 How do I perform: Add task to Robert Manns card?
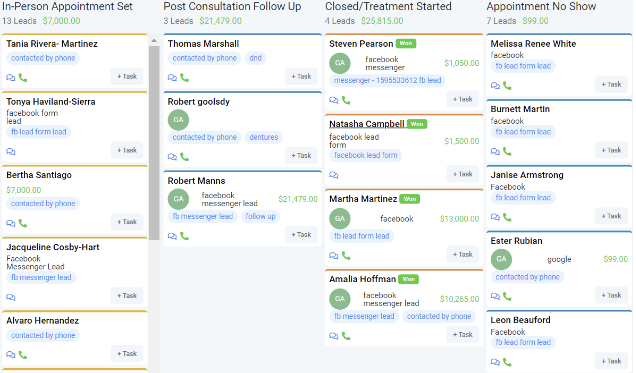301,234
